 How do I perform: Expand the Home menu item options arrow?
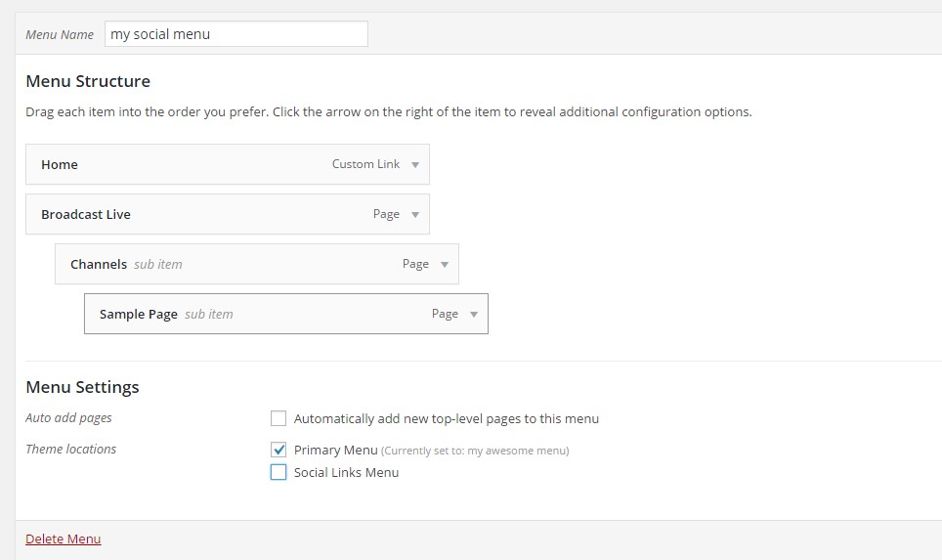(415, 164)
